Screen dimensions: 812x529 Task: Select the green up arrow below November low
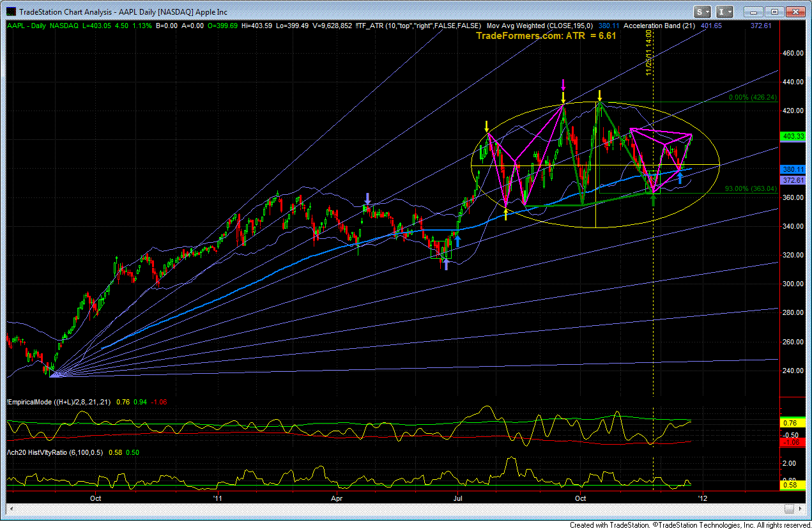point(653,199)
